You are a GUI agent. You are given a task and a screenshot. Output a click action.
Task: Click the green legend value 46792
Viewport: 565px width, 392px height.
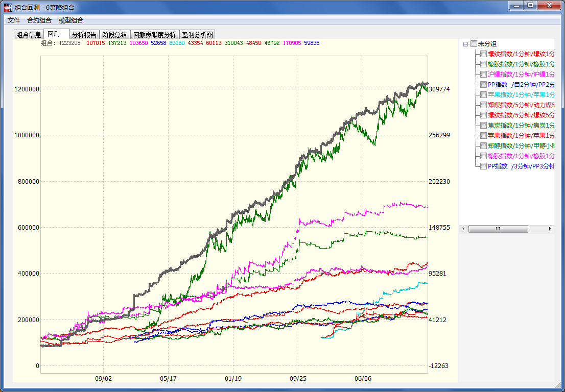(272, 43)
